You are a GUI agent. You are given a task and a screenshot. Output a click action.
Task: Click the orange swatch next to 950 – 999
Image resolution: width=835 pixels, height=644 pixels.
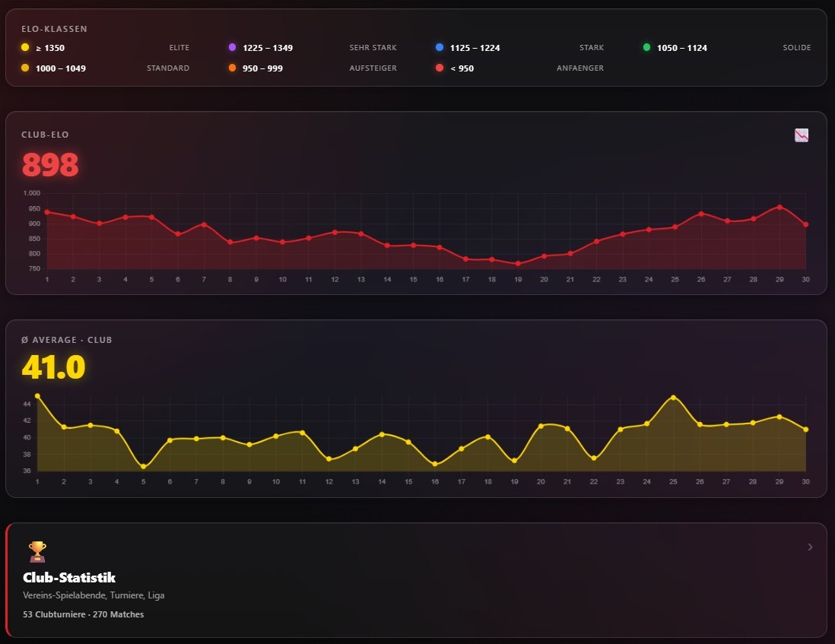click(232, 68)
